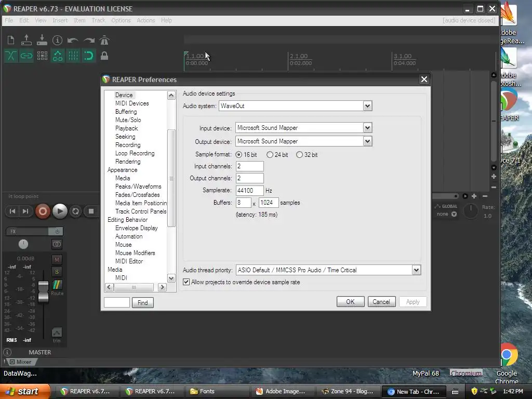Click the master volume fader
The width and height of the screenshot is (532, 399).
(43, 292)
